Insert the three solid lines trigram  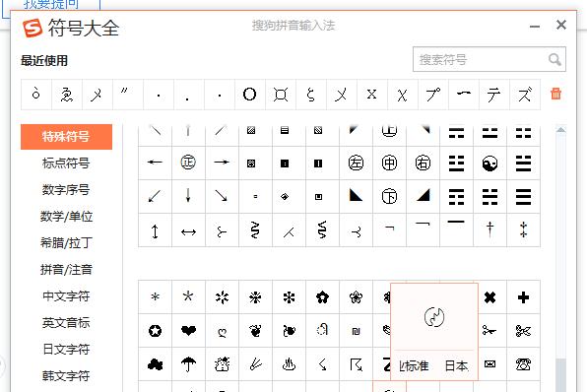523,197
